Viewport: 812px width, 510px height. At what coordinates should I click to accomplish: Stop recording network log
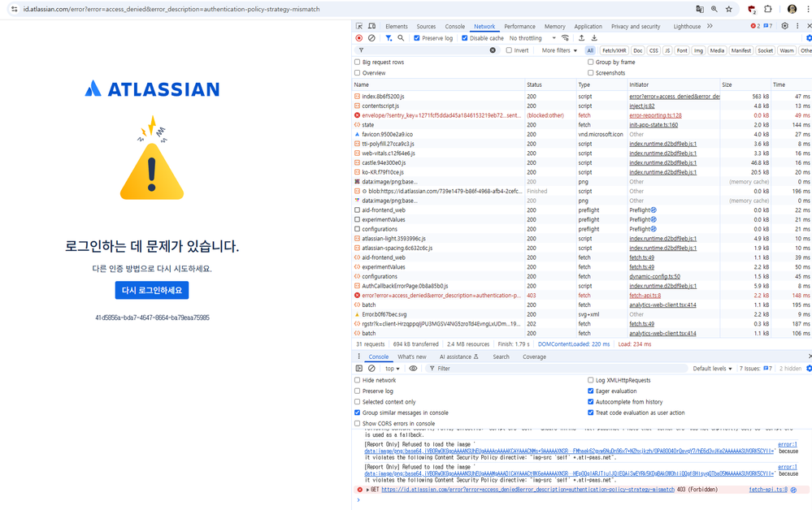click(359, 37)
